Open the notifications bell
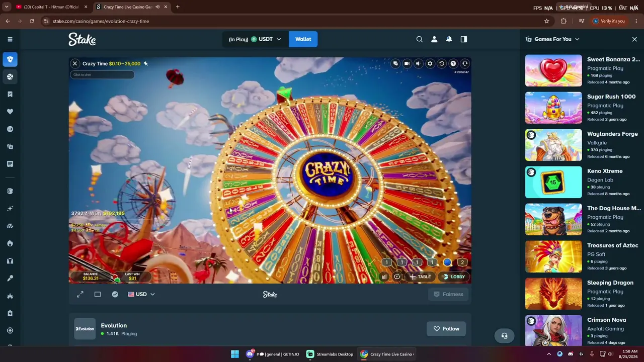Viewport: 644px width, 362px height. pos(449,39)
